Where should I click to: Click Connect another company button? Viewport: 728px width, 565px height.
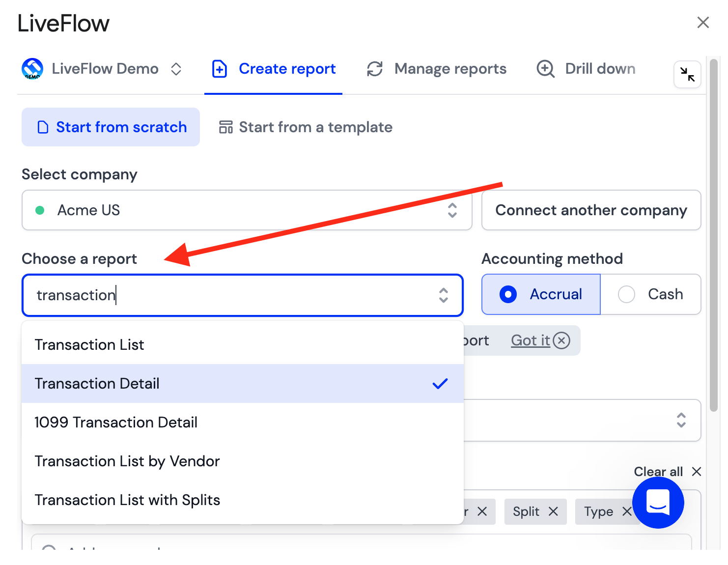click(591, 210)
